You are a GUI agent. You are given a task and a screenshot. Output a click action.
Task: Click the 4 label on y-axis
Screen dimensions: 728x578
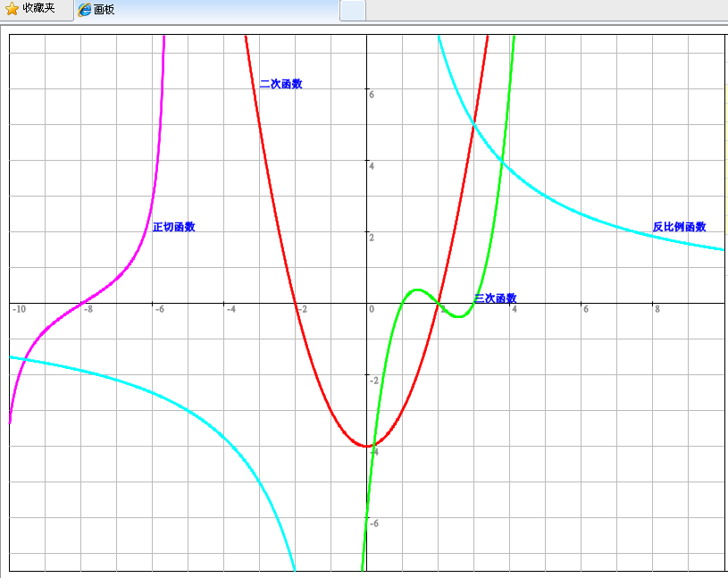(372, 166)
